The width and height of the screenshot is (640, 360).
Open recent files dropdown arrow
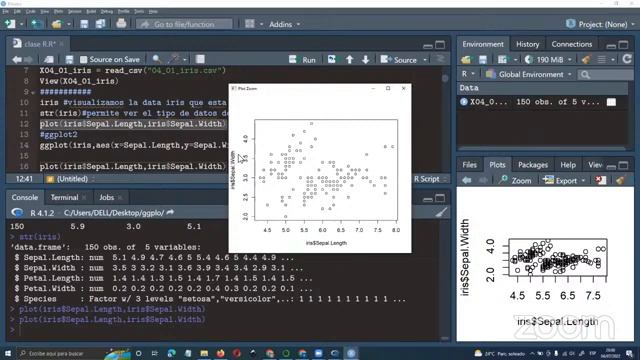tap(69, 24)
